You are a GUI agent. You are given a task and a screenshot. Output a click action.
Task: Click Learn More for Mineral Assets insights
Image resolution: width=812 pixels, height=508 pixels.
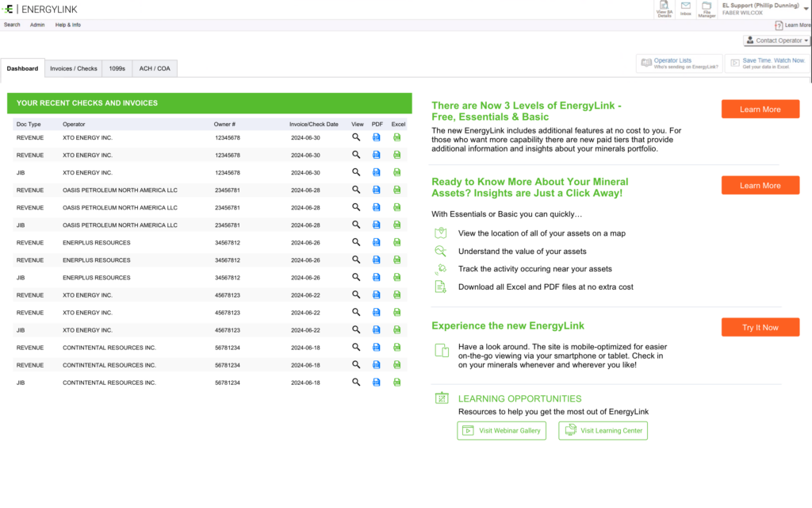[760, 186]
